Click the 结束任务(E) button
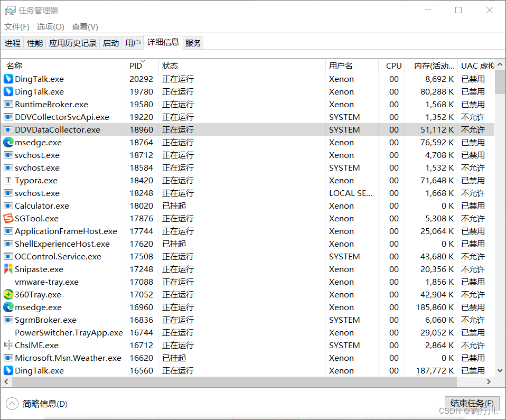This screenshot has height=420, width=506. (472, 404)
